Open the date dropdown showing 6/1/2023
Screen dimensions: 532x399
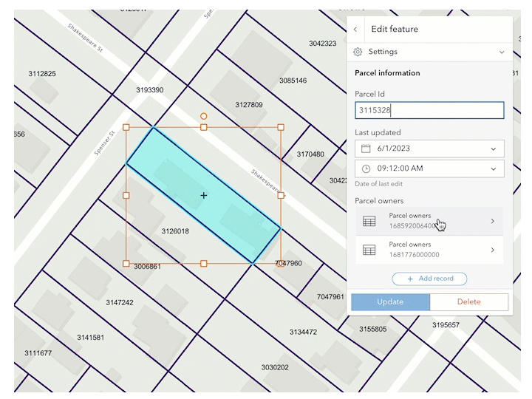point(429,149)
